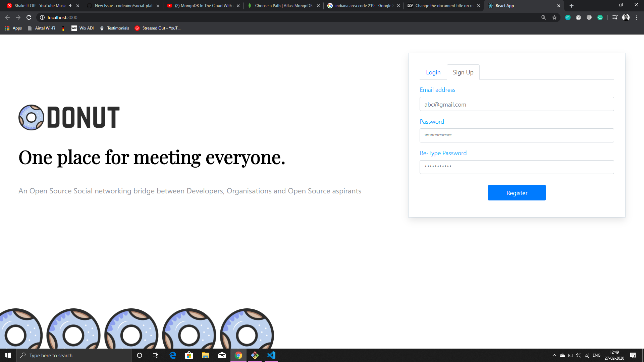Screen dimensions: 644x362
Task: Open the Testimonials bookmark
Action: tap(114, 28)
